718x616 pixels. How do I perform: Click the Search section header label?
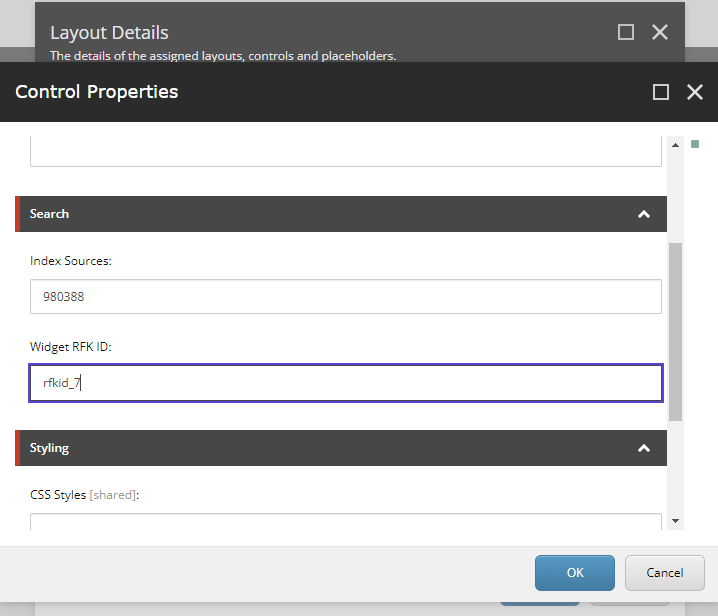pos(50,214)
